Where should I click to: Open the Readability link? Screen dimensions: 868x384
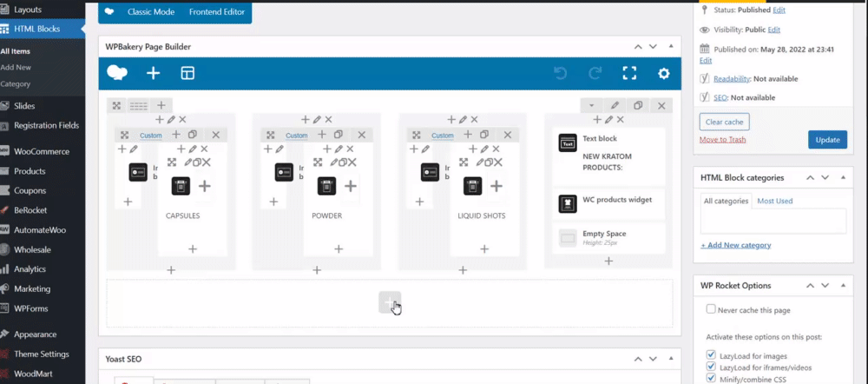[x=731, y=79]
